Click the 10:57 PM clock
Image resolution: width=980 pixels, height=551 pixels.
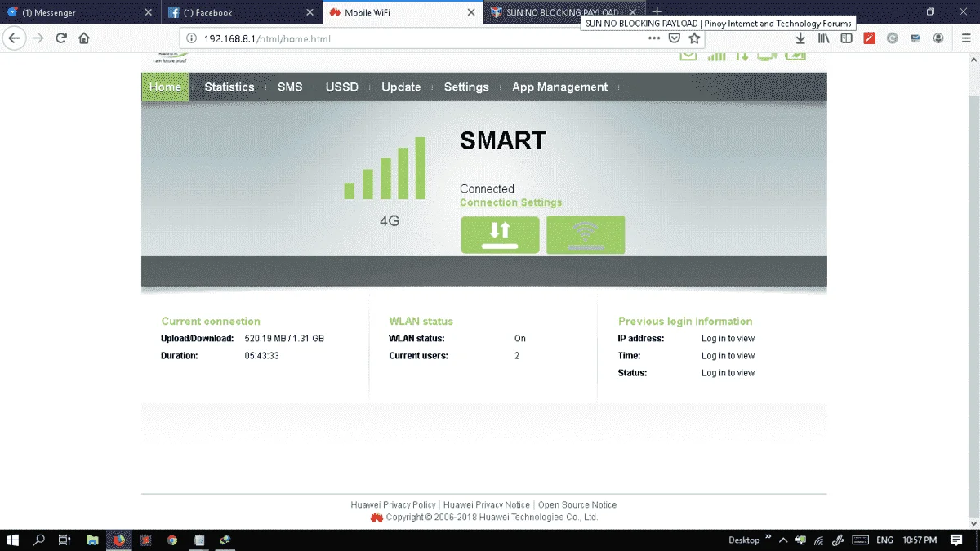(920, 540)
